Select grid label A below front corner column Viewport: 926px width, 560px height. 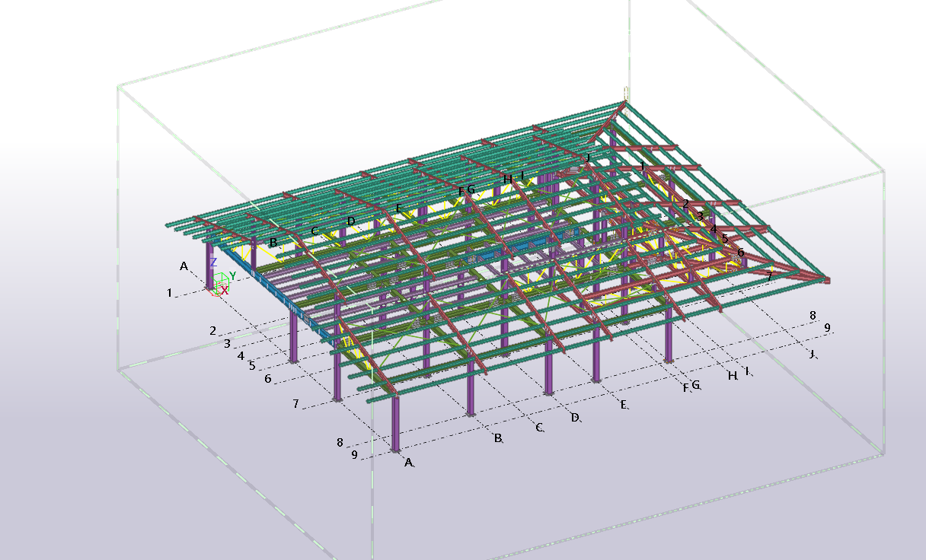(408, 463)
